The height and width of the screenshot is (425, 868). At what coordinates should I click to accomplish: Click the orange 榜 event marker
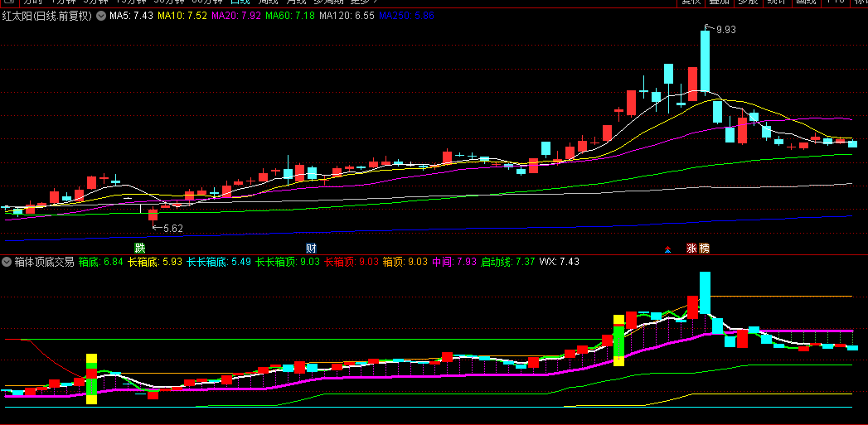pos(704,248)
